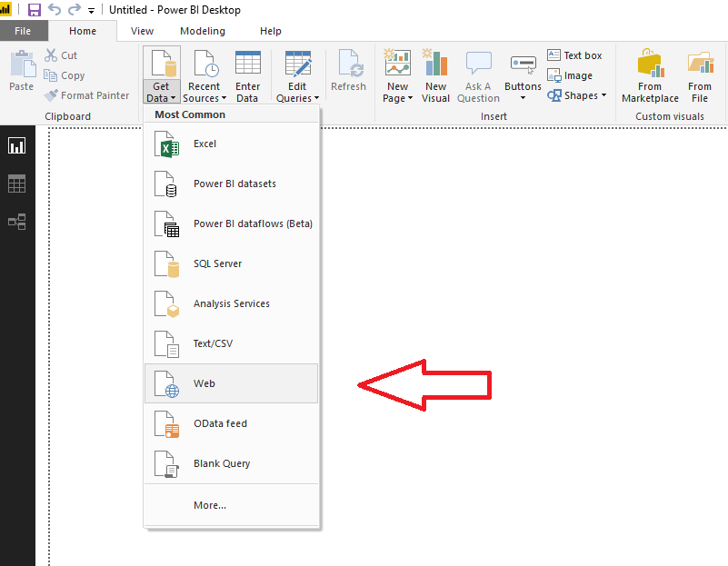Click the Refresh button

(349, 71)
